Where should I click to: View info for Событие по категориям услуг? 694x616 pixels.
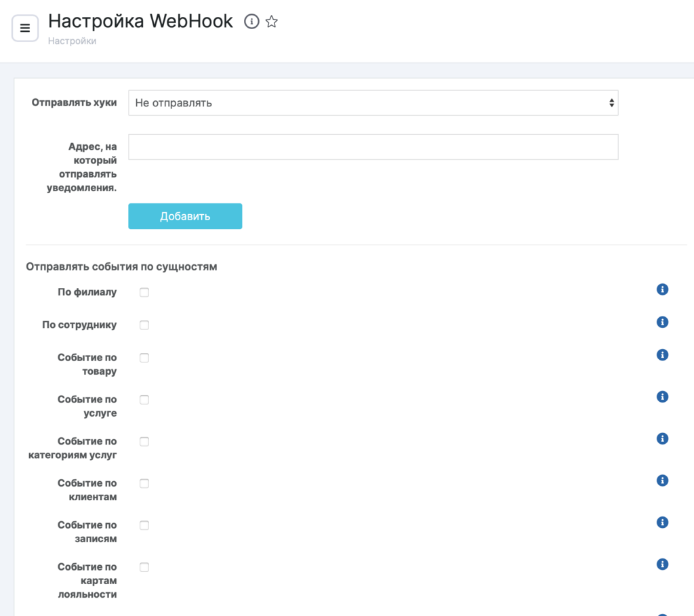click(x=662, y=438)
